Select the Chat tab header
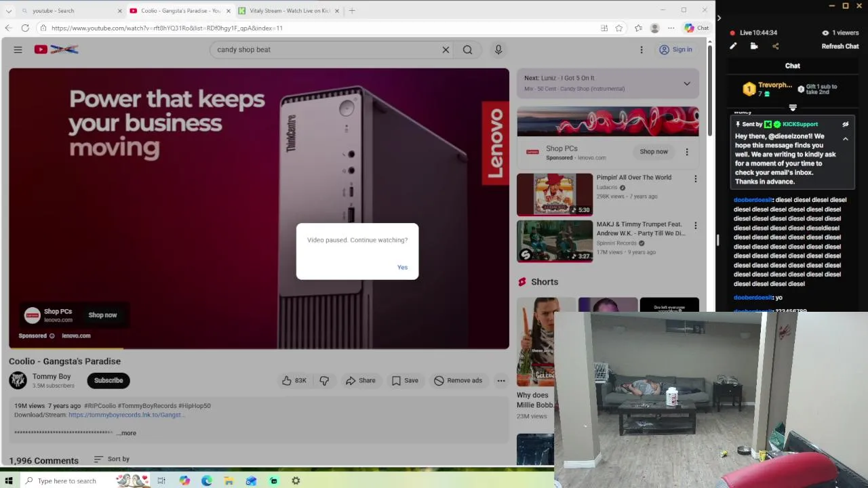 coord(793,66)
